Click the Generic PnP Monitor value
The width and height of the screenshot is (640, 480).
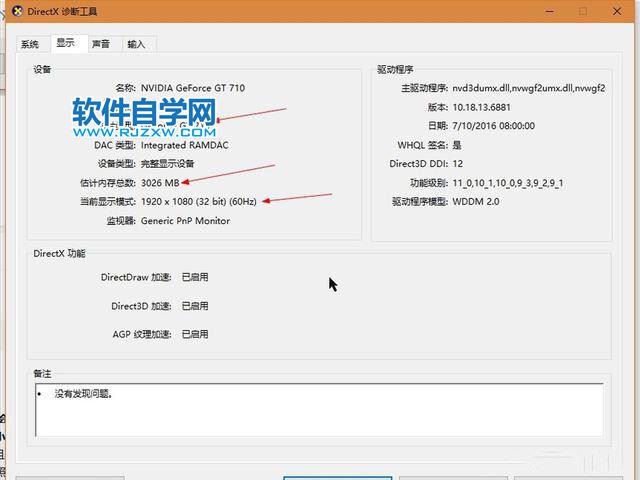(185, 221)
